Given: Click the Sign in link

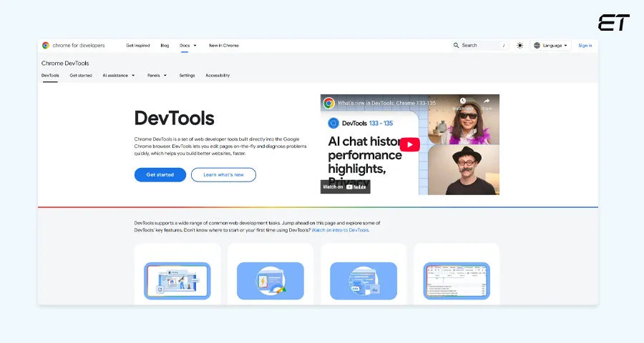Looking at the screenshot, I should click(x=585, y=46).
